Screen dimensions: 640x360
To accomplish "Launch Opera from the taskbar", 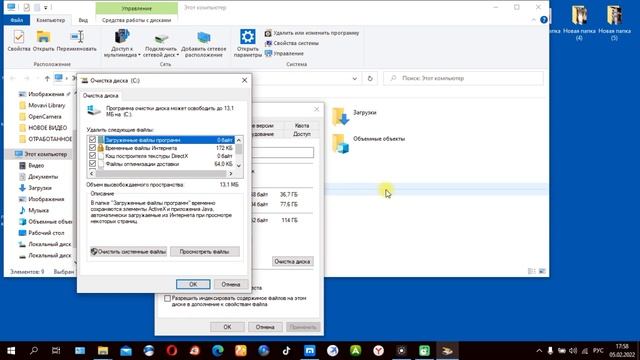I will [x=172, y=351].
